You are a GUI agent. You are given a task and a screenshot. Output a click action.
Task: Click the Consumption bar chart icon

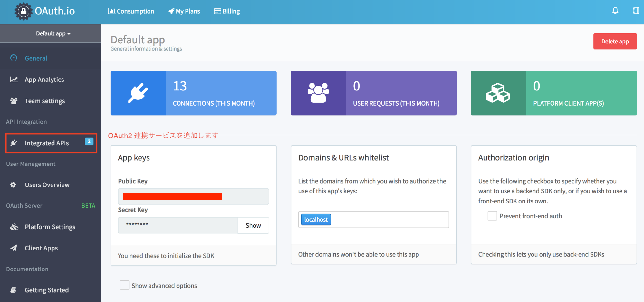point(111,11)
